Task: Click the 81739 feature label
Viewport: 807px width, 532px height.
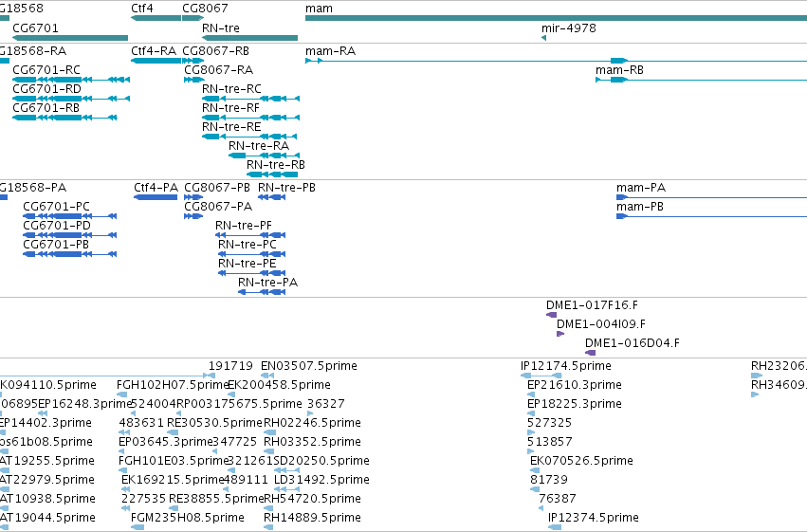Action: (x=549, y=480)
